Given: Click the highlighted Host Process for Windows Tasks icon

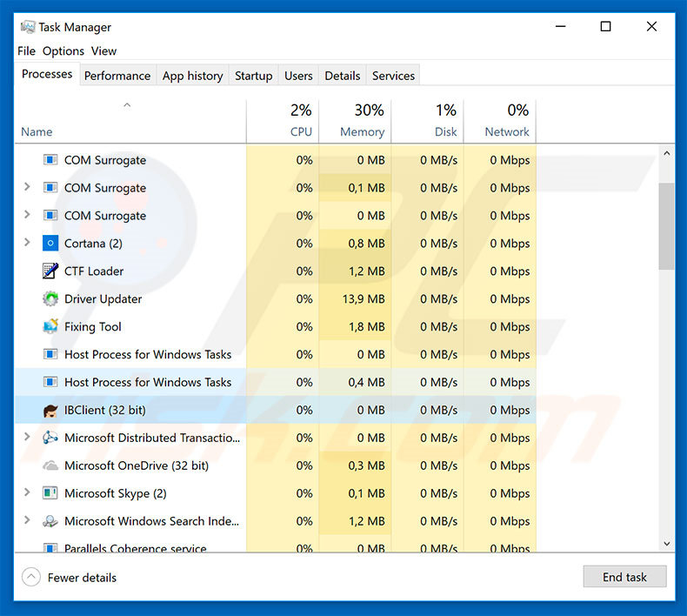Looking at the screenshot, I should 50,382.
